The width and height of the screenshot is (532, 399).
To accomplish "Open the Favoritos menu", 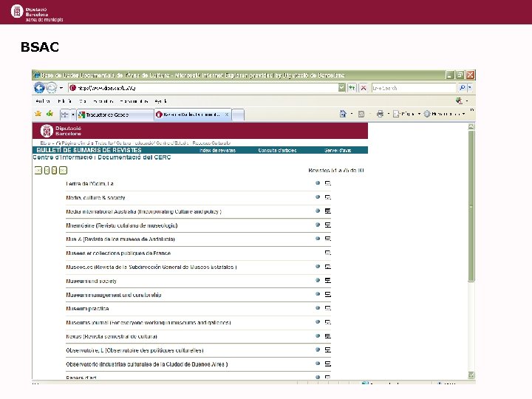I will [x=103, y=101].
